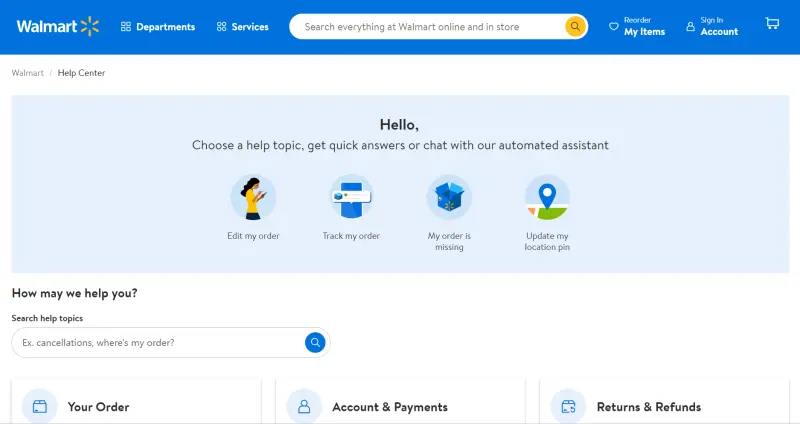Image resolution: width=800 pixels, height=424 pixels.
Task: Open the Departments menu
Action: [x=158, y=27]
